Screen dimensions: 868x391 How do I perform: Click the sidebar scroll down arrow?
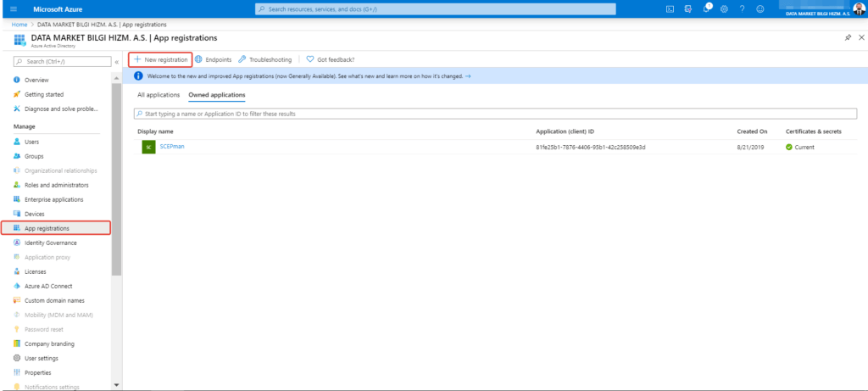click(x=116, y=384)
